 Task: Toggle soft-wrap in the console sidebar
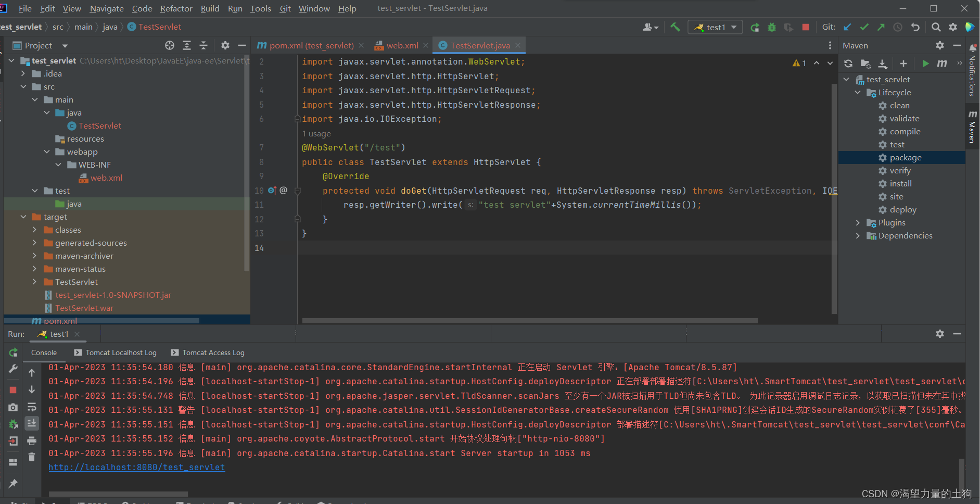click(x=32, y=407)
